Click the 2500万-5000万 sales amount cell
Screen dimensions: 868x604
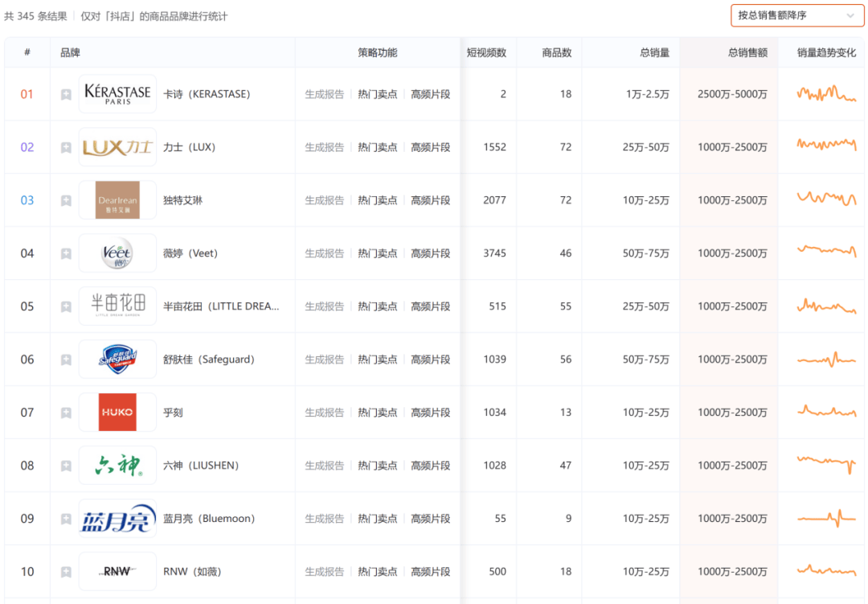pos(732,94)
